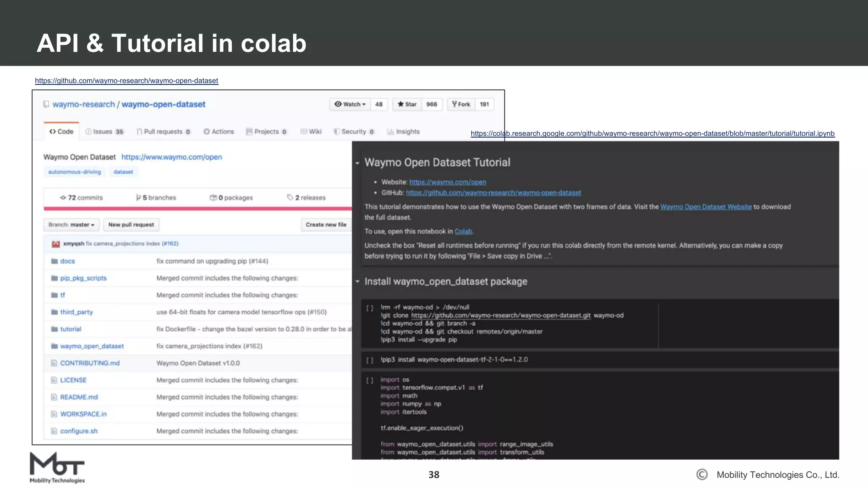Open the https://waymo.com/open website link in Colab

pos(448,182)
